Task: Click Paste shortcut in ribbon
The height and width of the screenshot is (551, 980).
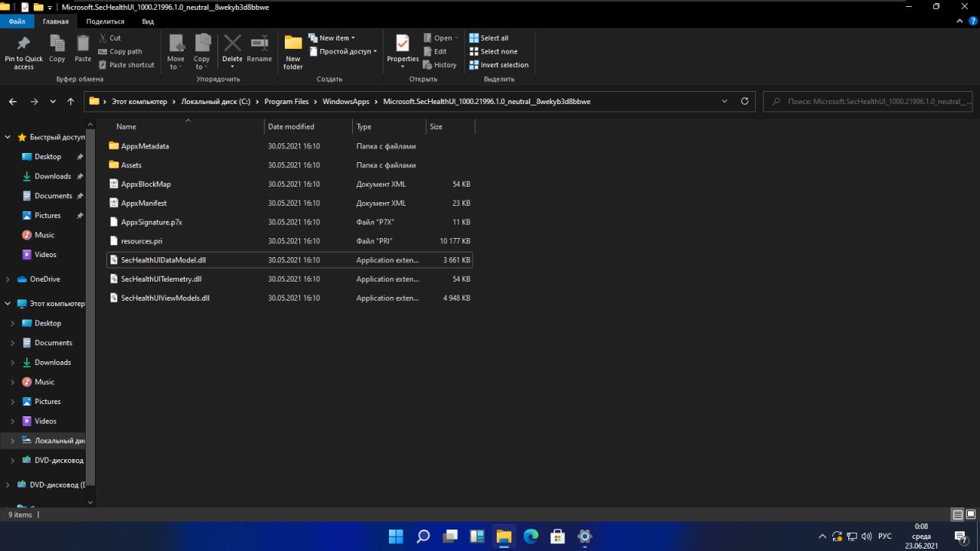Action: click(x=126, y=65)
